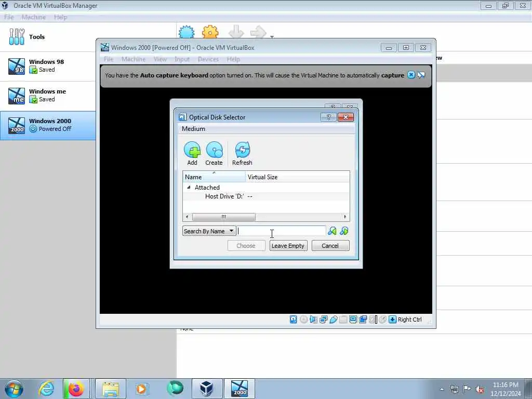The height and width of the screenshot is (399, 532).
Task: Open Settings orange gear in Manager toolbar
Action: 210,32
